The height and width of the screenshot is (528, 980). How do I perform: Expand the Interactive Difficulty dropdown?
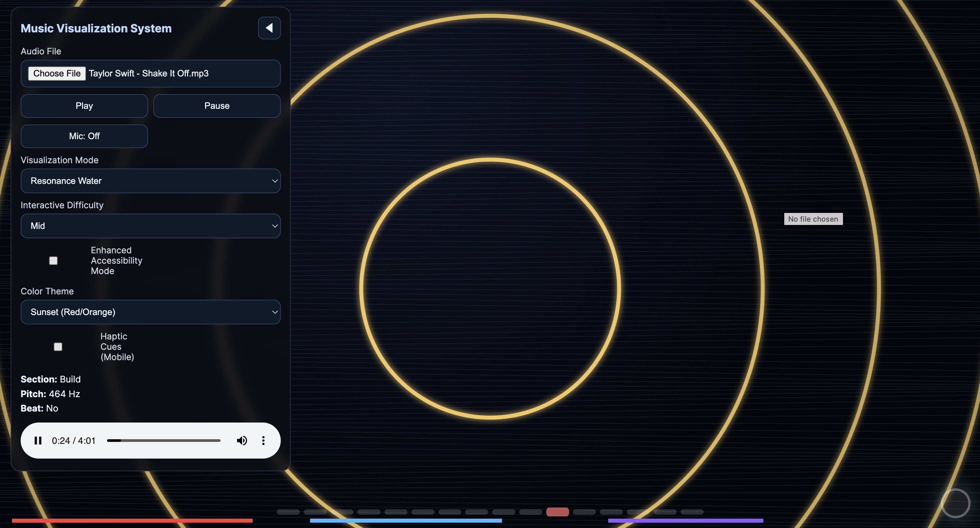150,226
